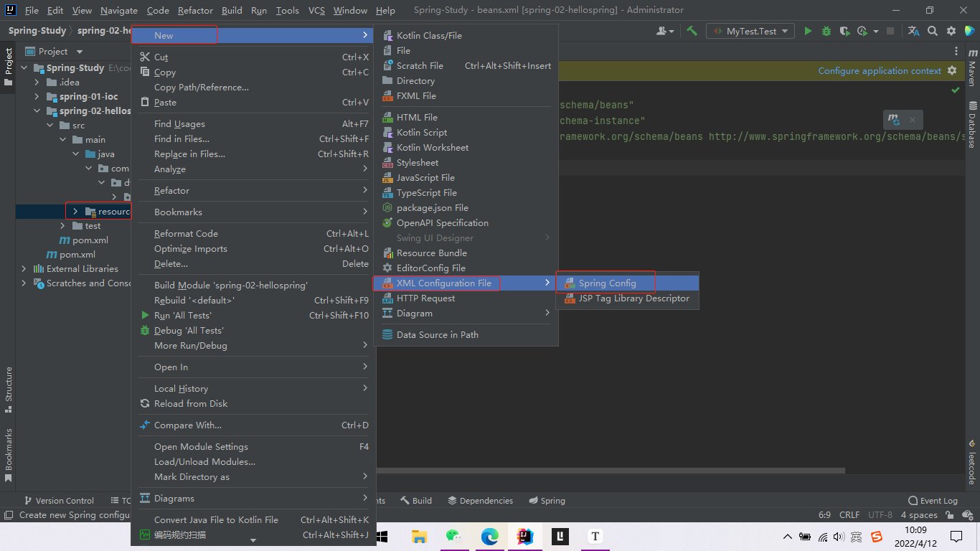Open editor tab options three-dots icon
980x551 pixels.
(956, 51)
